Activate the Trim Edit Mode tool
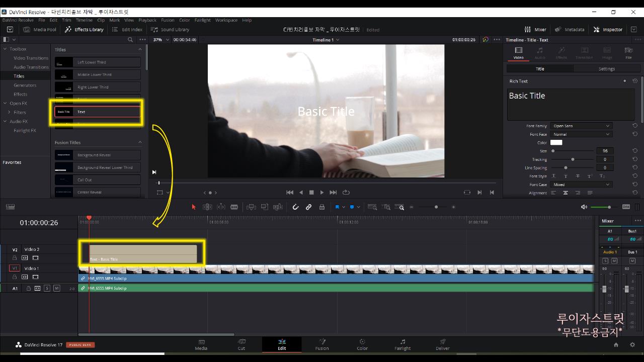Image resolution: width=644 pixels, height=362 pixels. coord(207,207)
